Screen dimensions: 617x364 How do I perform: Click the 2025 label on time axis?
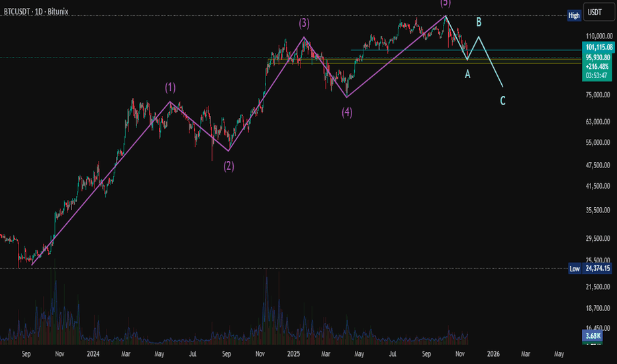click(x=293, y=354)
